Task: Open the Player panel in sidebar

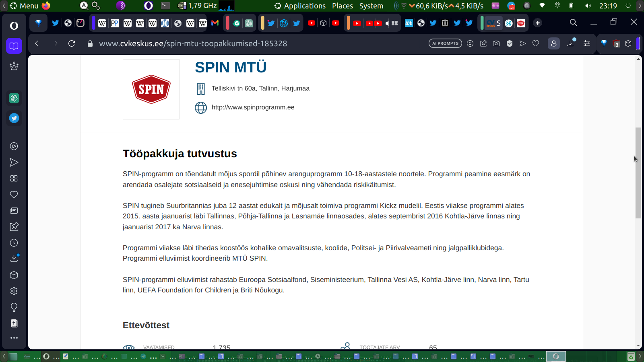Action: 14,146
